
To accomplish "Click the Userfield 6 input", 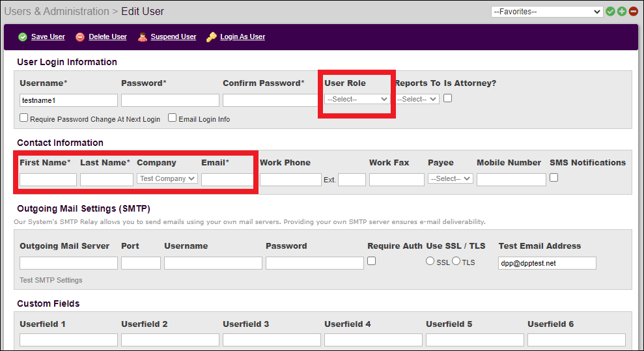I will coord(577,340).
